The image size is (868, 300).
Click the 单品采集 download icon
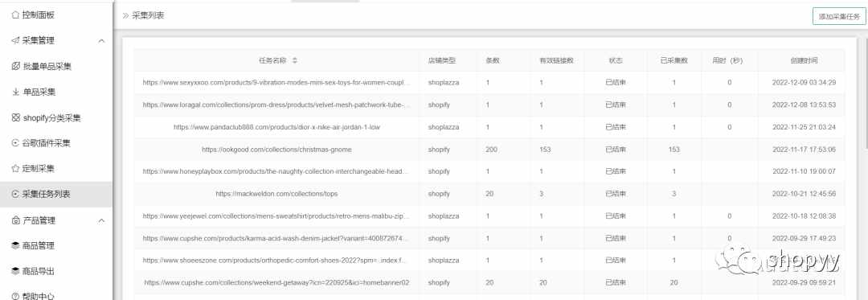click(15, 92)
